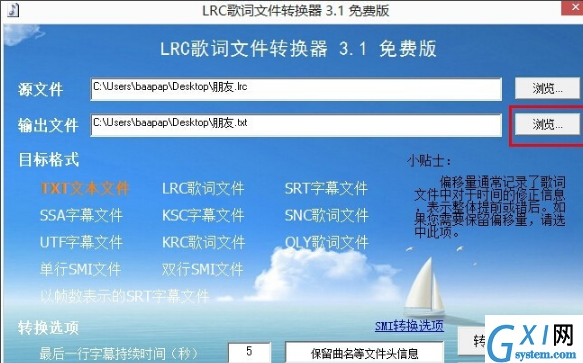Image resolution: width=583 pixels, height=363 pixels.
Task: Click the 最后一行字幕持续时间 label
Action: pyautogui.click(x=119, y=353)
